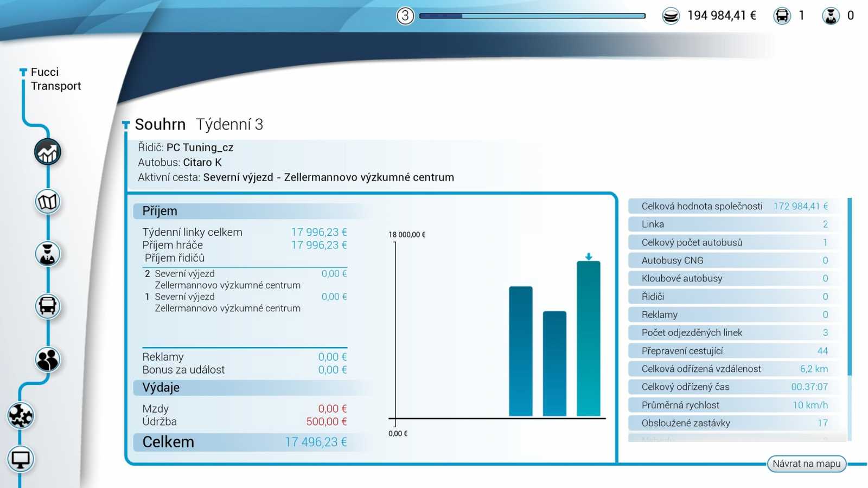The image size is (868, 488).
Task: Click the Bonus za událost row
Action: [x=245, y=370]
